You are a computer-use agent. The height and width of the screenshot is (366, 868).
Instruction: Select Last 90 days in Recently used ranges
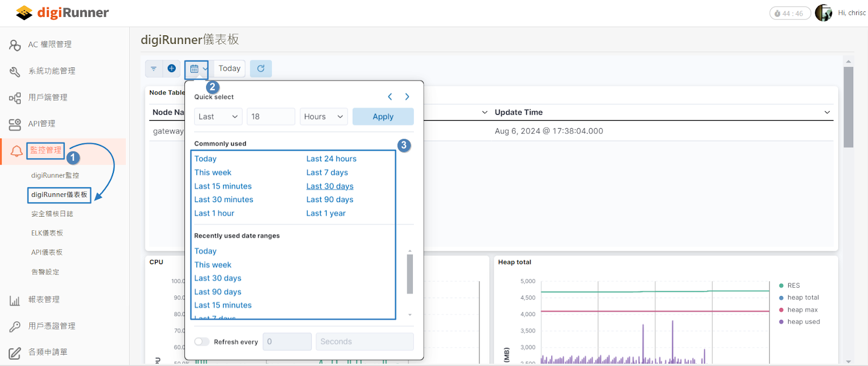tap(218, 292)
